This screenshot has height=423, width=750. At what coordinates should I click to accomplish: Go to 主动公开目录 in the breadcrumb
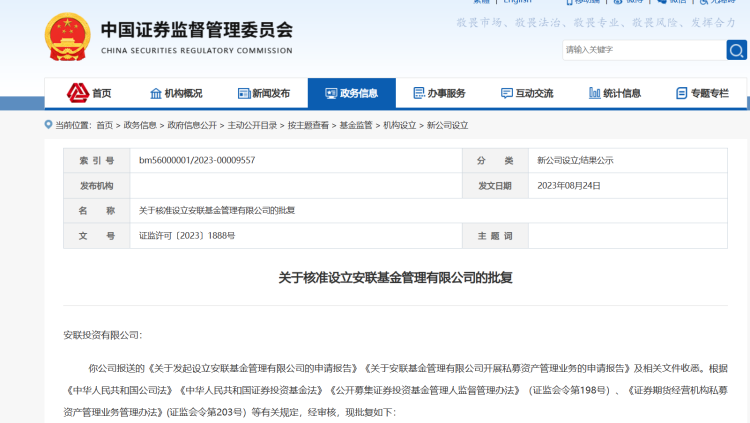pos(252,125)
